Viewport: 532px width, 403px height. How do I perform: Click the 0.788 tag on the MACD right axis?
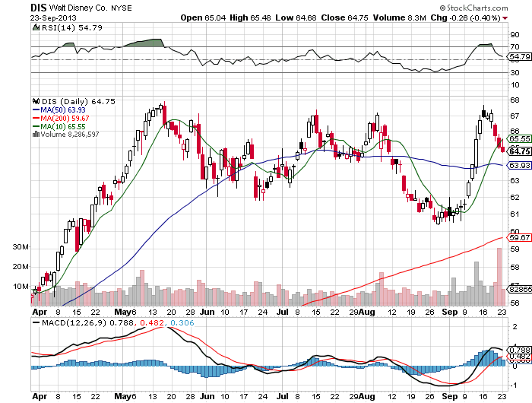[519, 350]
